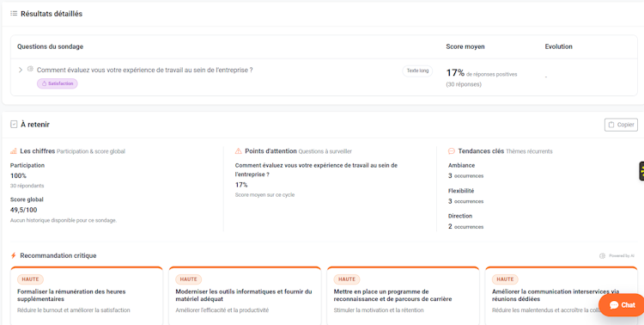The height and width of the screenshot is (325, 644).
Task: Click the Tendances clés speech bubble icon
Action: (452, 151)
